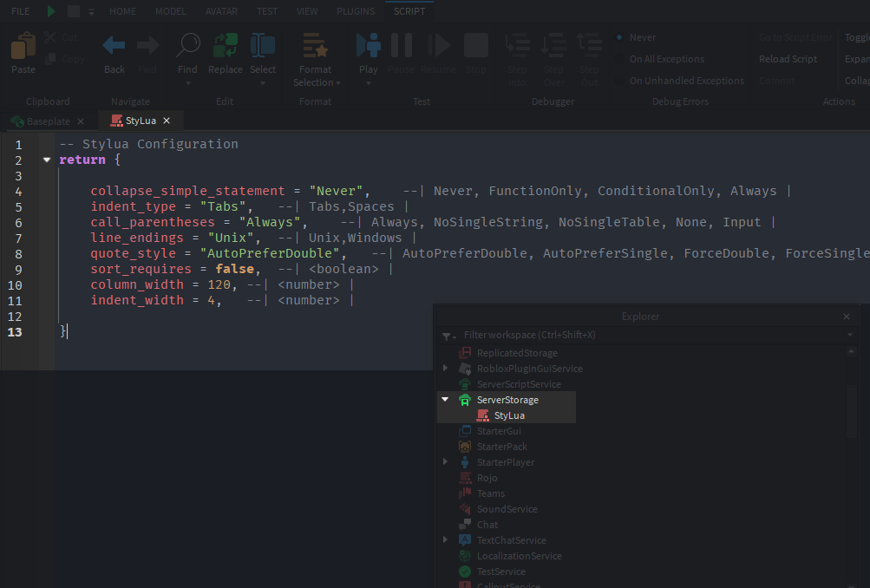Click the Format Selection icon
The height and width of the screenshot is (588, 870).
(x=316, y=45)
